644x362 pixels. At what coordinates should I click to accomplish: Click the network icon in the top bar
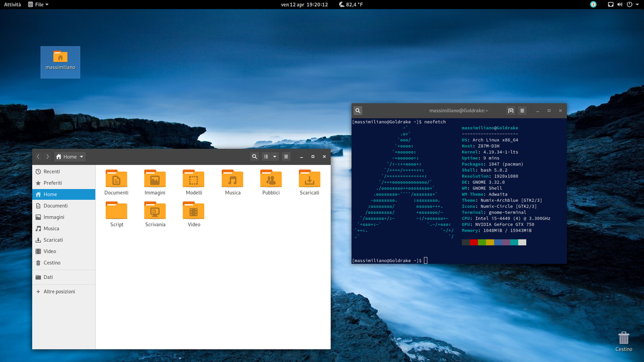click(x=611, y=5)
